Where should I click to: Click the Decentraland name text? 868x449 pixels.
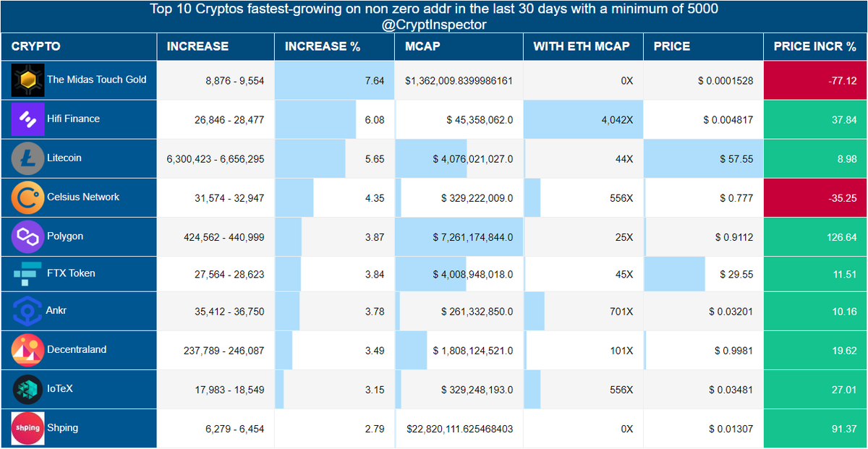tap(77, 349)
